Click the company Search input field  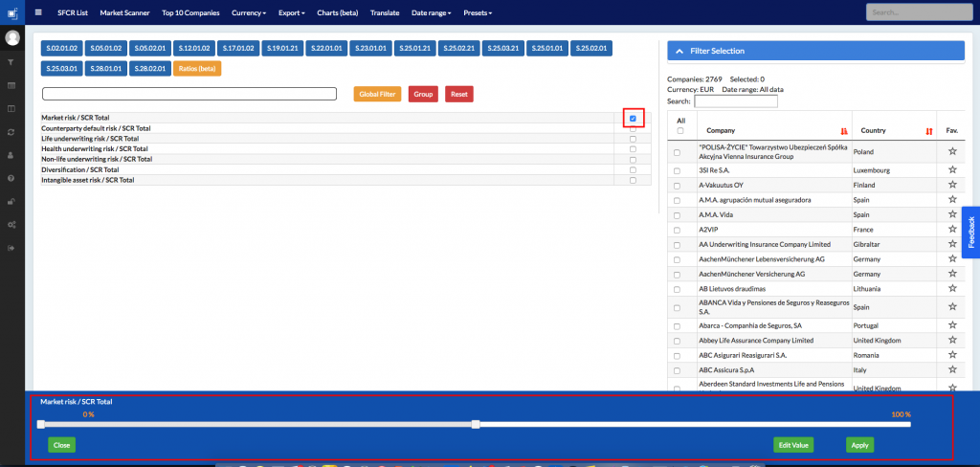pyautogui.click(x=735, y=100)
